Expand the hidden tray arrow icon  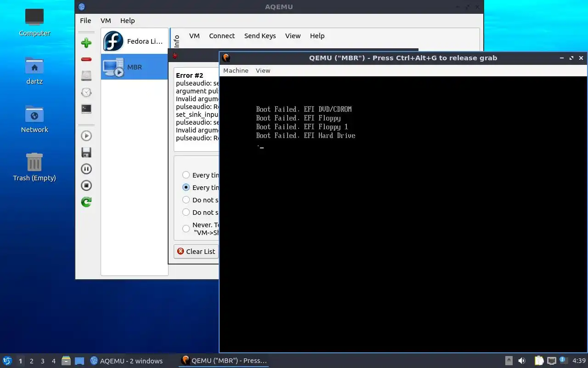509,361
